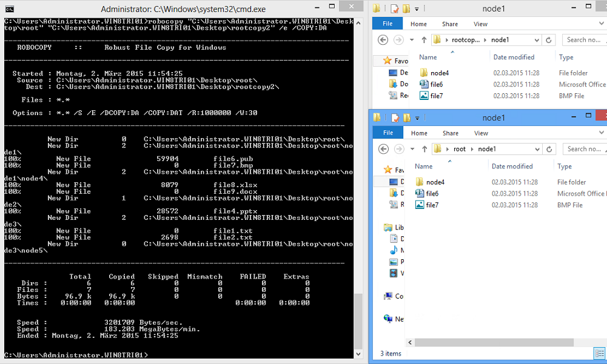Image resolution: width=607 pixels, height=364 pixels.
Task: Select node4 folder in root node1 window
Action: [x=435, y=182]
